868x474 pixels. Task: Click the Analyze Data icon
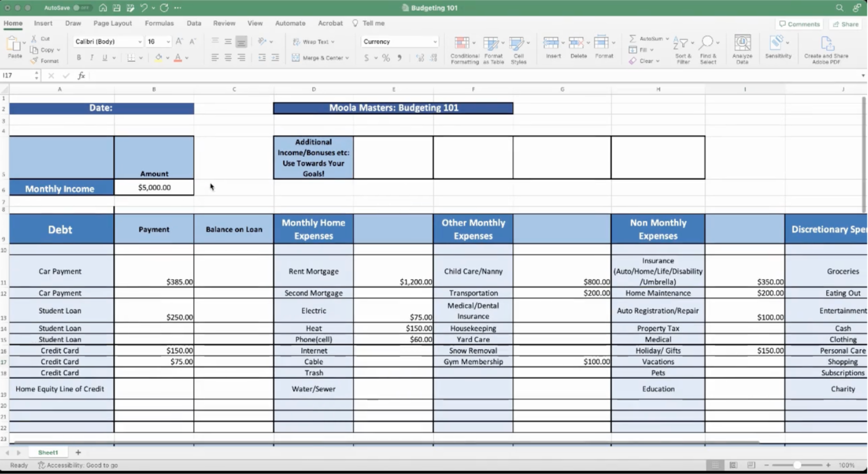pos(742,44)
